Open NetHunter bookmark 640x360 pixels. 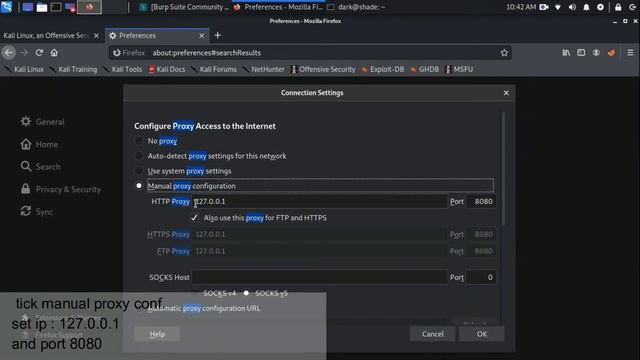263,69
